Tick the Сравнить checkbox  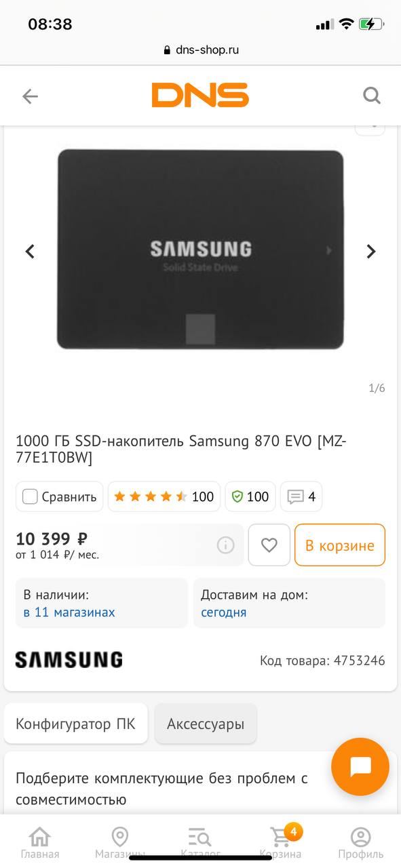30,496
